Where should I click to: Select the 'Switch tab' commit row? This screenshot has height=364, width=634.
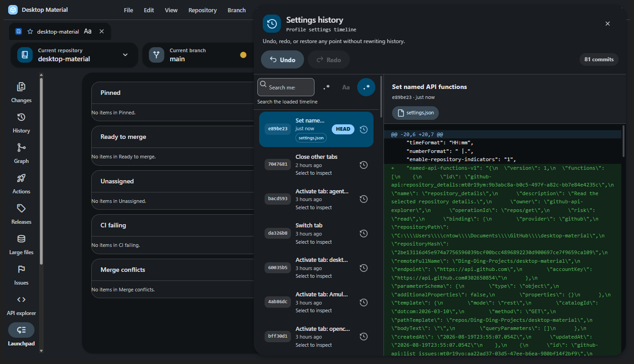316,233
